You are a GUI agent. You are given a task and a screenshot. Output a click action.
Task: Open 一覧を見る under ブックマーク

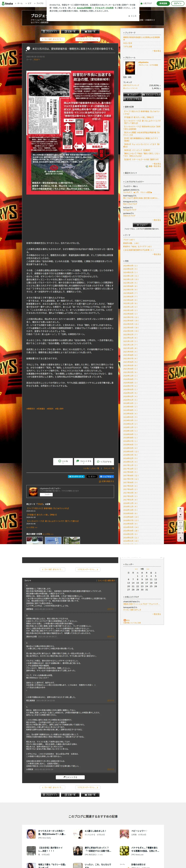tap(157, 51)
